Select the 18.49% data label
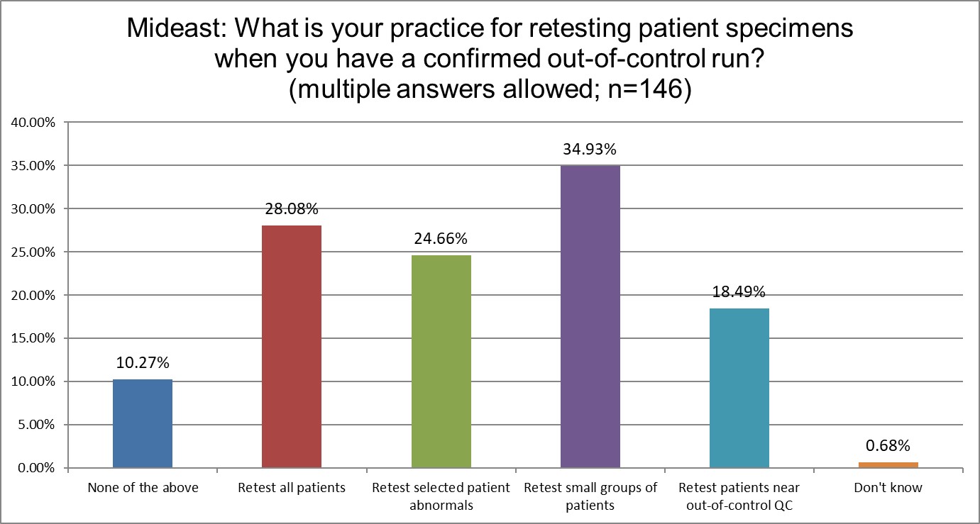The width and height of the screenshot is (980, 524). [739, 292]
